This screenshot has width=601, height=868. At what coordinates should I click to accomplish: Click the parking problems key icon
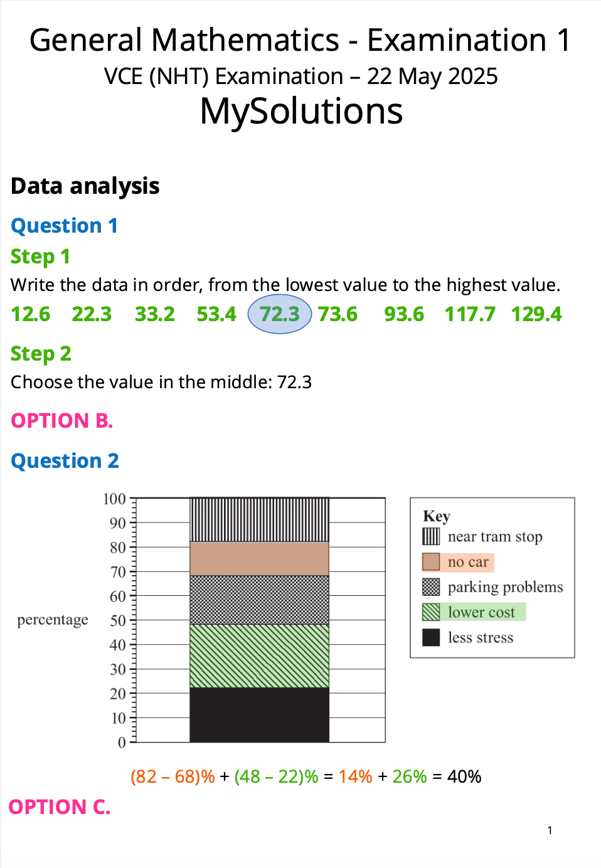click(431, 586)
